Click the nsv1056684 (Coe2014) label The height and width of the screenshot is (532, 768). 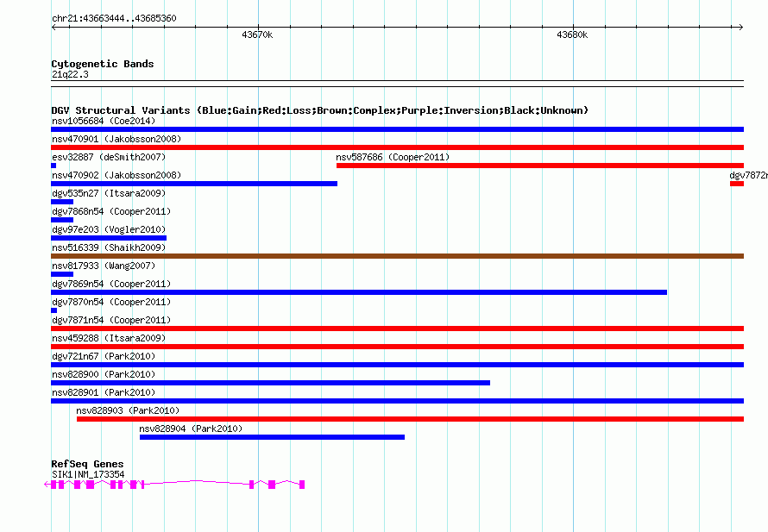[x=104, y=121]
